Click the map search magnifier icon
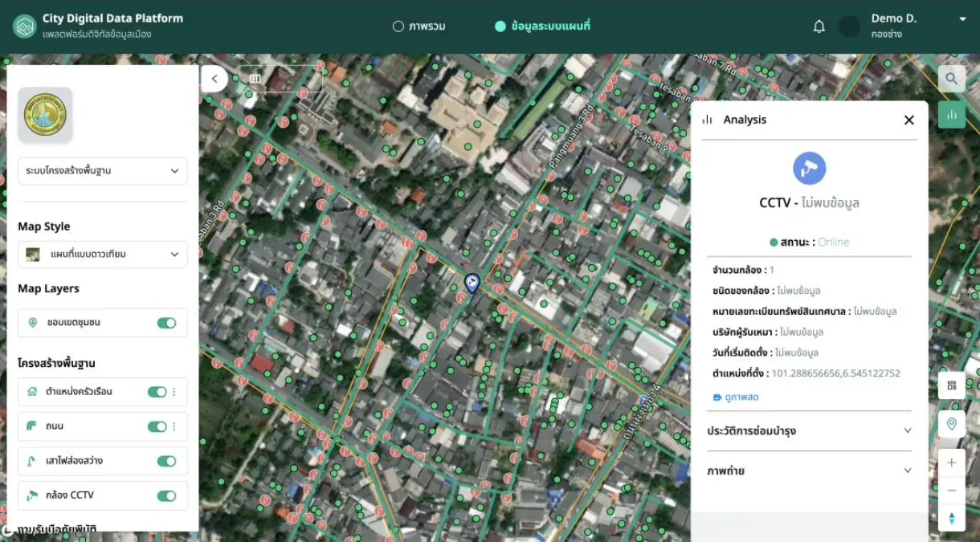The height and width of the screenshot is (542, 980). (951, 79)
